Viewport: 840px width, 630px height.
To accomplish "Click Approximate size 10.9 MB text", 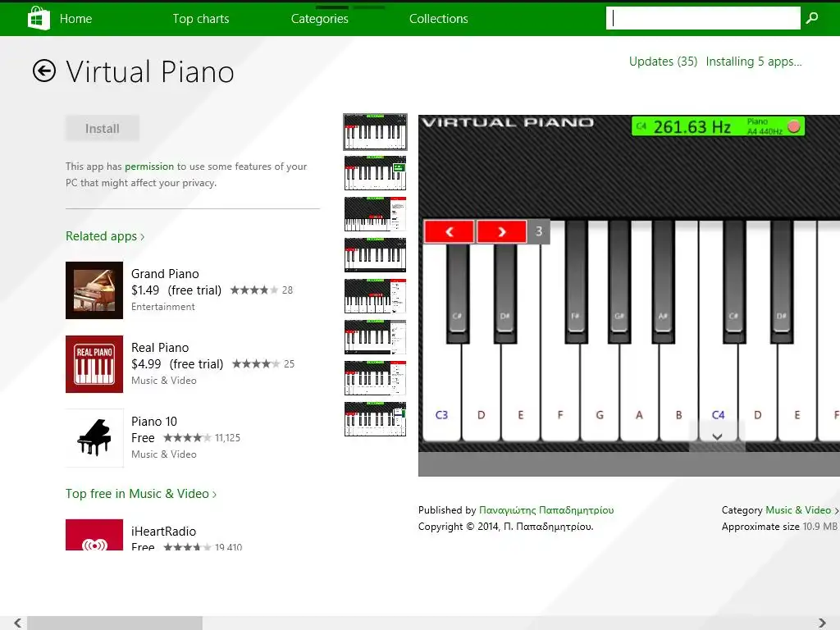I will 779,527.
